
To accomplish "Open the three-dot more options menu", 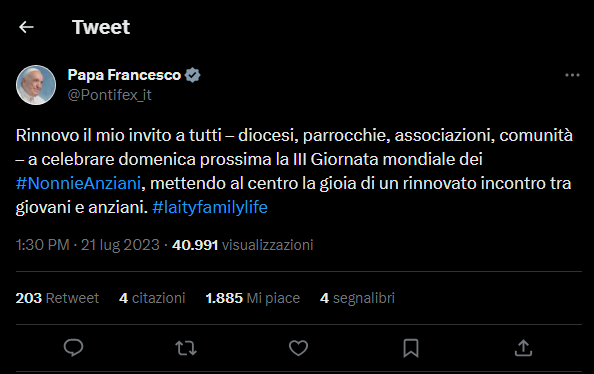I will pos(572,75).
